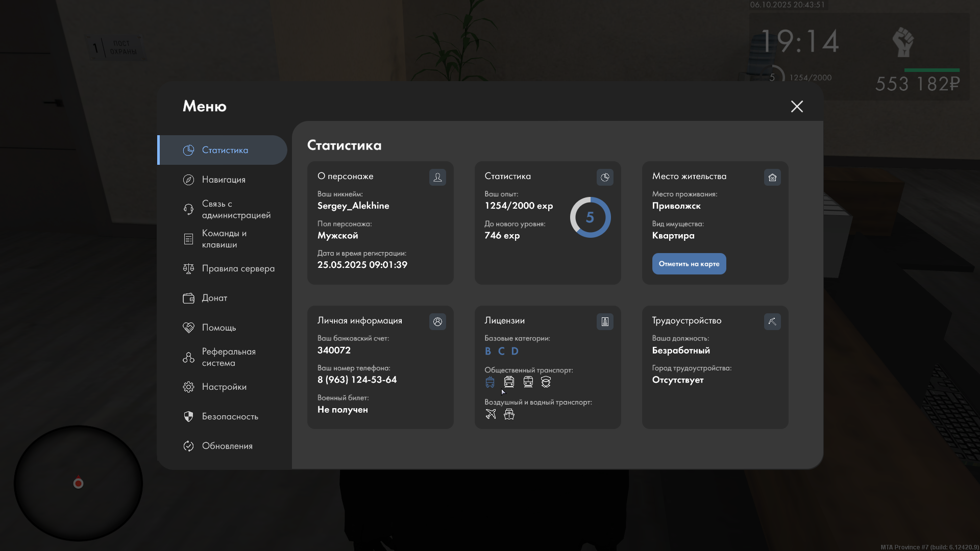This screenshot has width=980, height=551.
Task: Click the tram license icon
Action: [x=509, y=382]
